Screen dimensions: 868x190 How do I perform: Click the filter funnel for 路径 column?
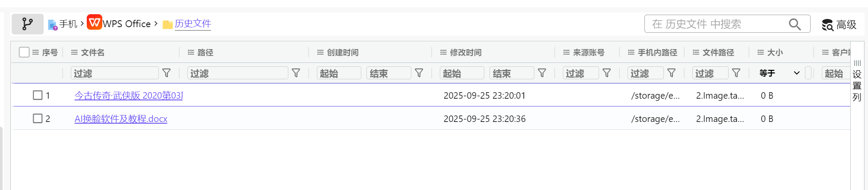pyautogui.click(x=296, y=73)
